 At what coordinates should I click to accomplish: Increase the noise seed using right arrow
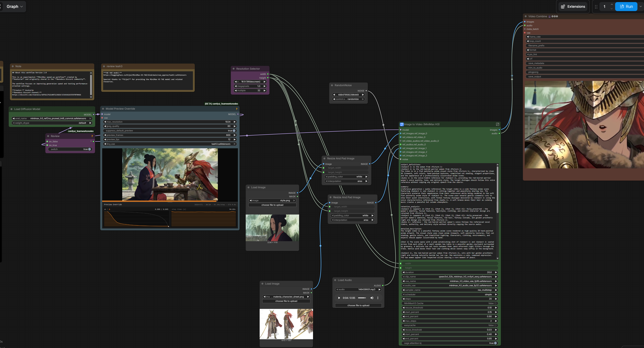[x=363, y=95]
